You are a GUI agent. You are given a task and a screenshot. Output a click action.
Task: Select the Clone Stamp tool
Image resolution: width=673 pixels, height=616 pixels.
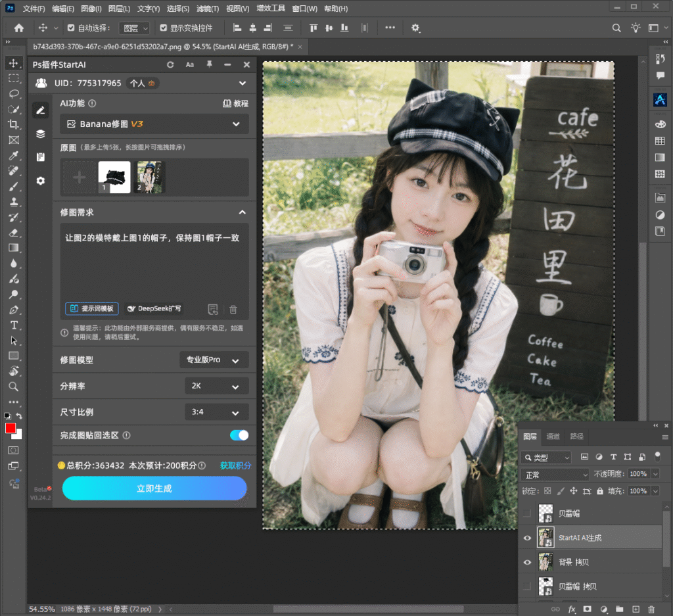click(14, 202)
